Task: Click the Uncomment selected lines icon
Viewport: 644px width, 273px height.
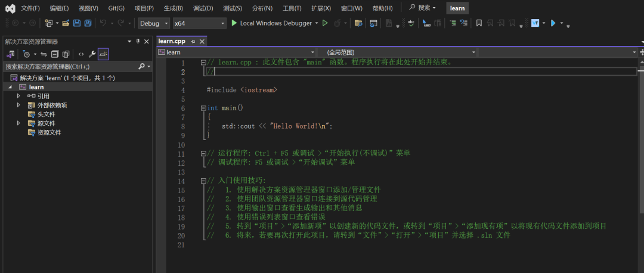Action: tap(464, 23)
